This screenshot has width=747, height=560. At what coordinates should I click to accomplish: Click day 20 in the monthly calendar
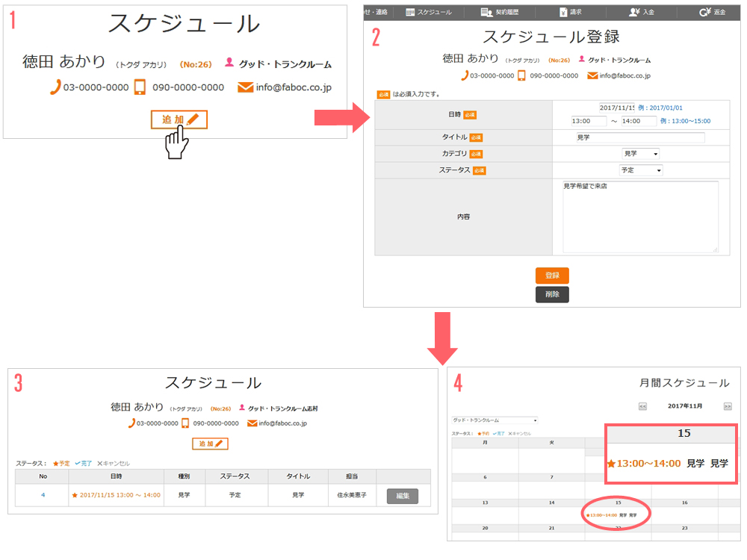point(485,528)
